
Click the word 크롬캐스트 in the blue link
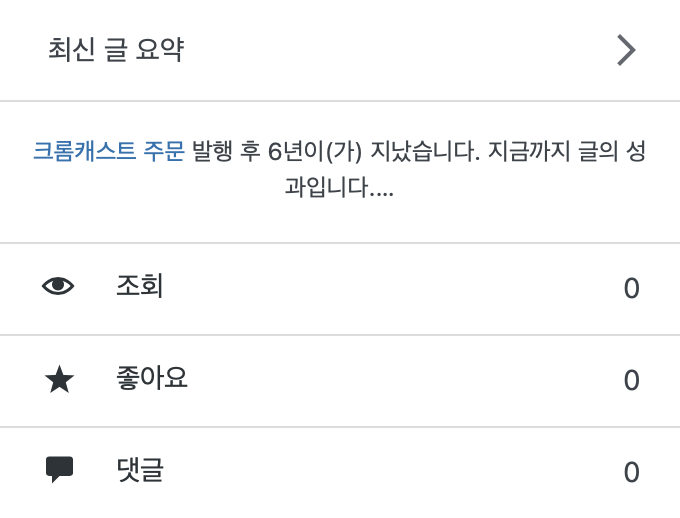85,152
